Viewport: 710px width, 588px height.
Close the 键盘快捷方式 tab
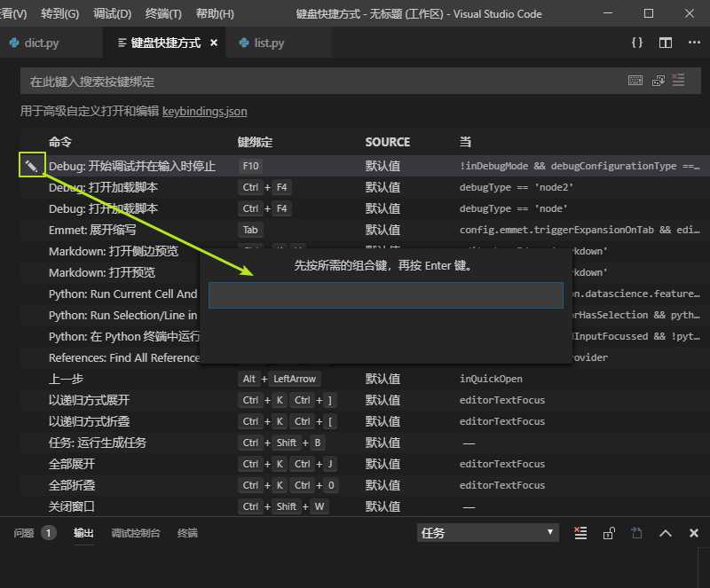click(214, 43)
